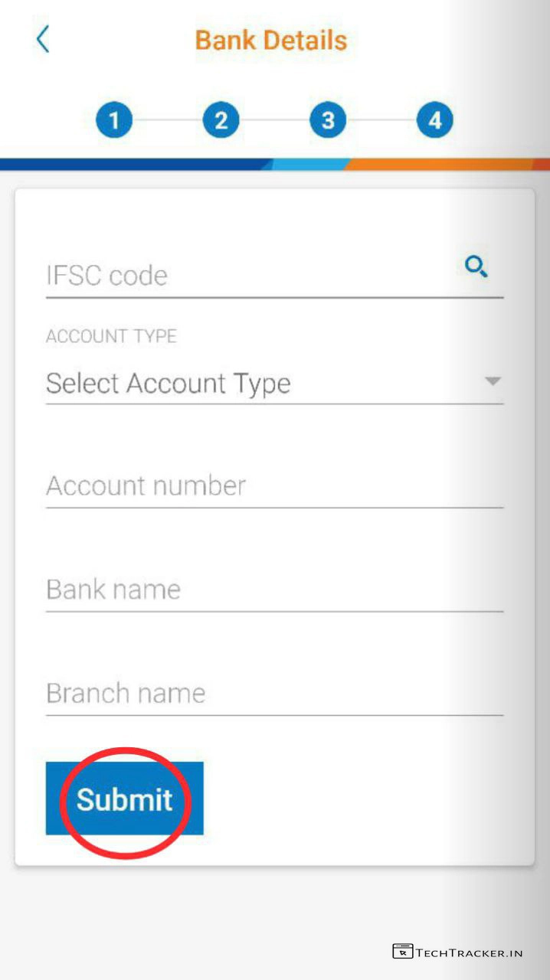The image size is (550, 980).
Task: Go to step 4 circle
Action: point(434,120)
